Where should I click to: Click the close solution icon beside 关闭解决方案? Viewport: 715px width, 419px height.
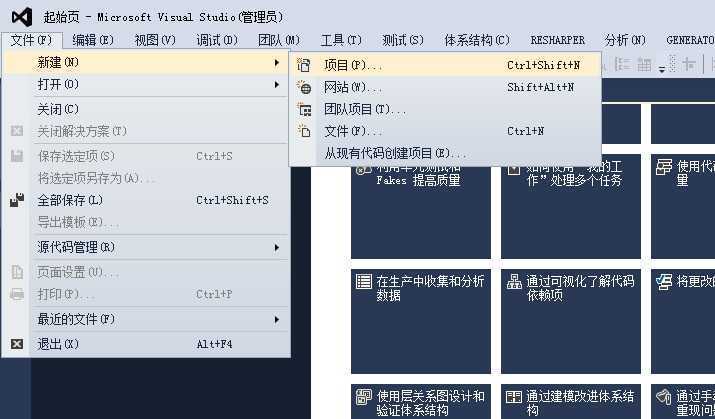17,131
